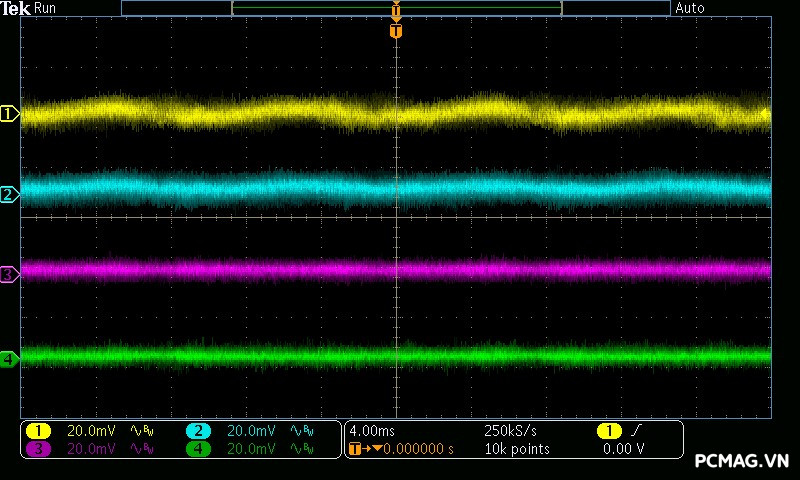Click the rising edge trigger slope icon
800x480 pixels.
pyautogui.click(x=637, y=430)
